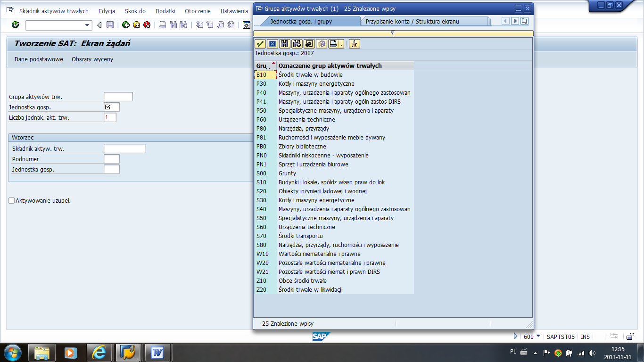The width and height of the screenshot is (644, 362).
Task: Select row P60 Urządzenia techniczne
Action: [334, 119]
